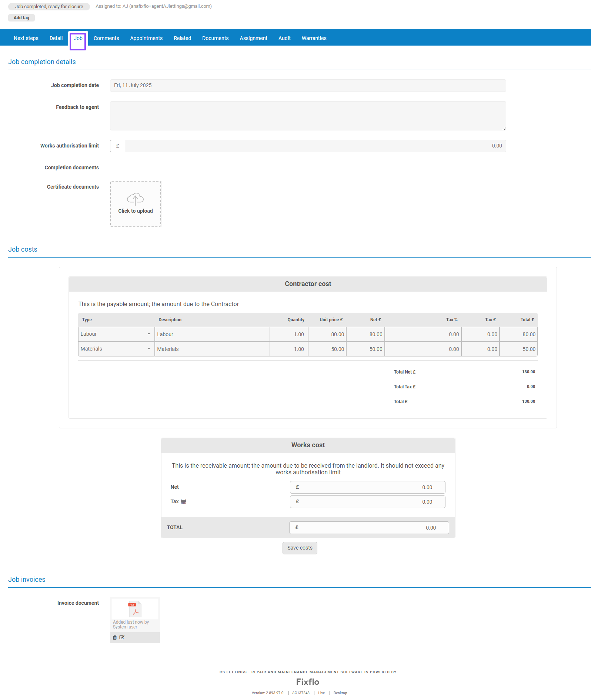
Task: Click the Job invoices section heading
Action: (27, 580)
